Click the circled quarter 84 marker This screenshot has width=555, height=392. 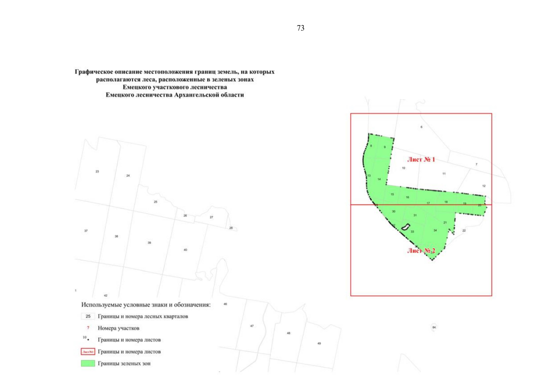pos(434,327)
